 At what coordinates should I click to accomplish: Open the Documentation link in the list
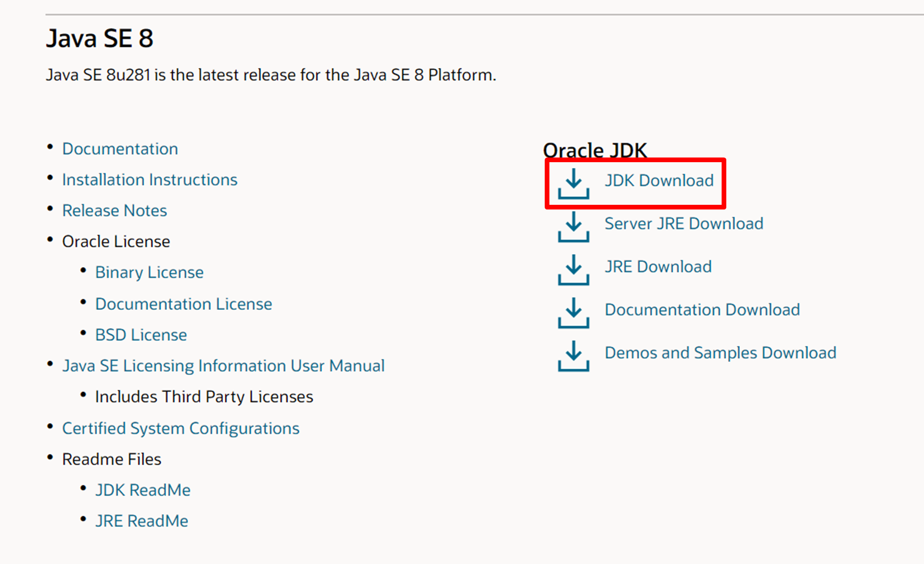point(120,149)
